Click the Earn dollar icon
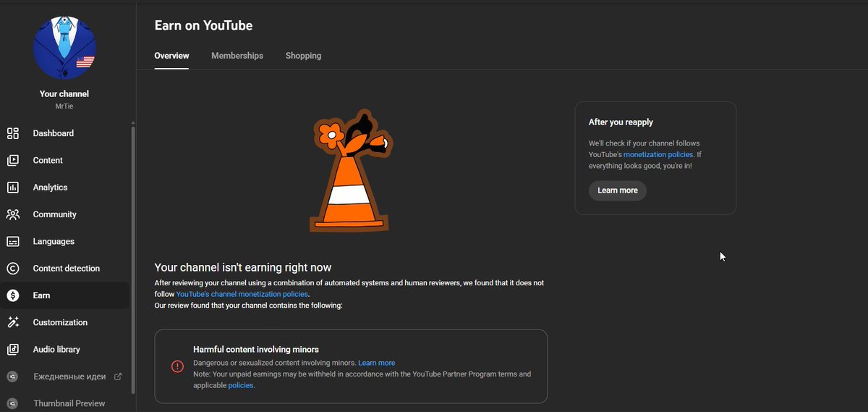The image size is (868, 412). (12, 295)
